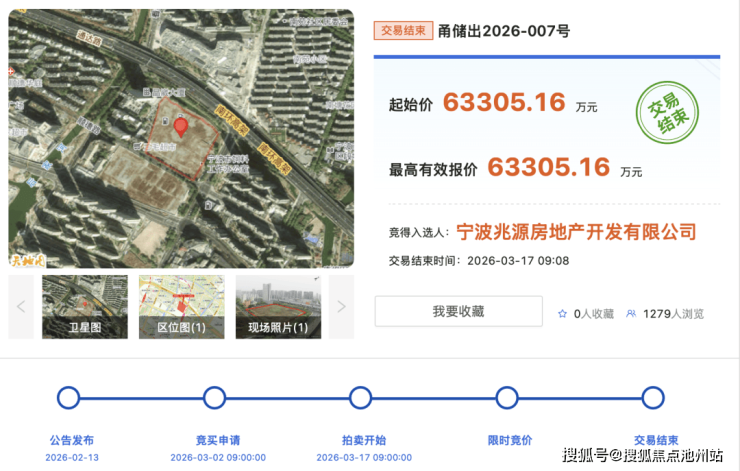Viewport: 740px width, 471px height.
Task: Select the 竞买申请 timeline node
Action: (x=214, y=398)
